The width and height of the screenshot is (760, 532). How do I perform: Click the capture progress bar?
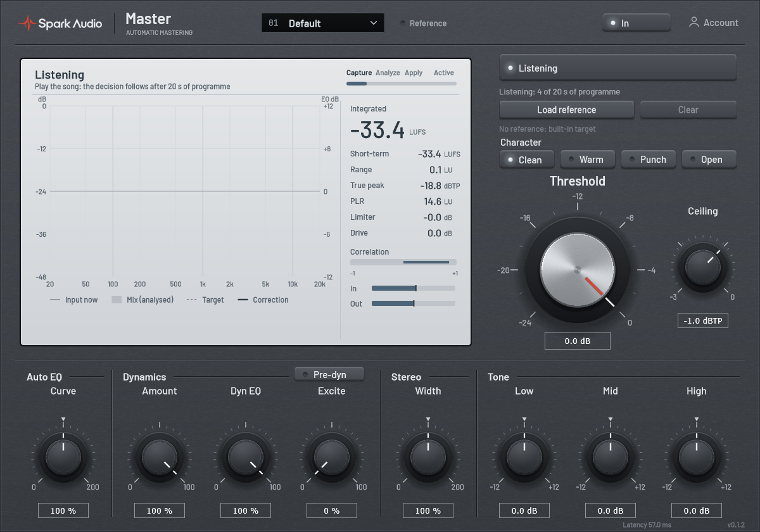click(402, 83)
